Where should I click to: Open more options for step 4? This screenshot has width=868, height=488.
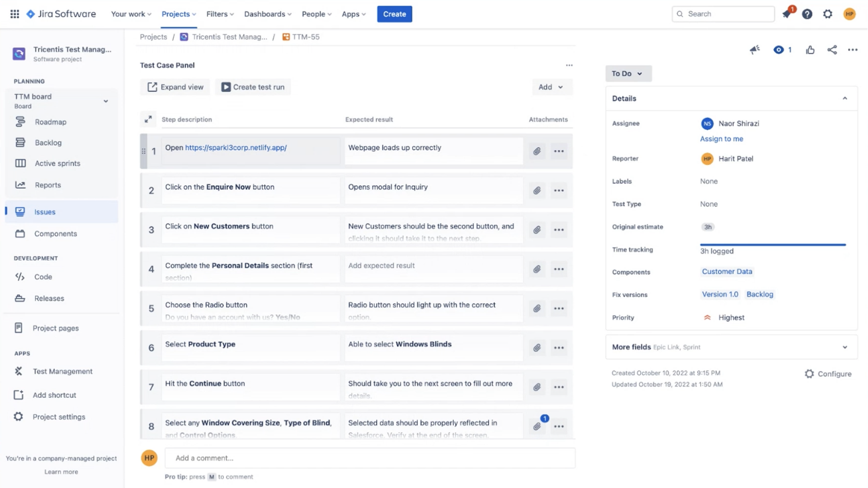(x=559, y=269)
